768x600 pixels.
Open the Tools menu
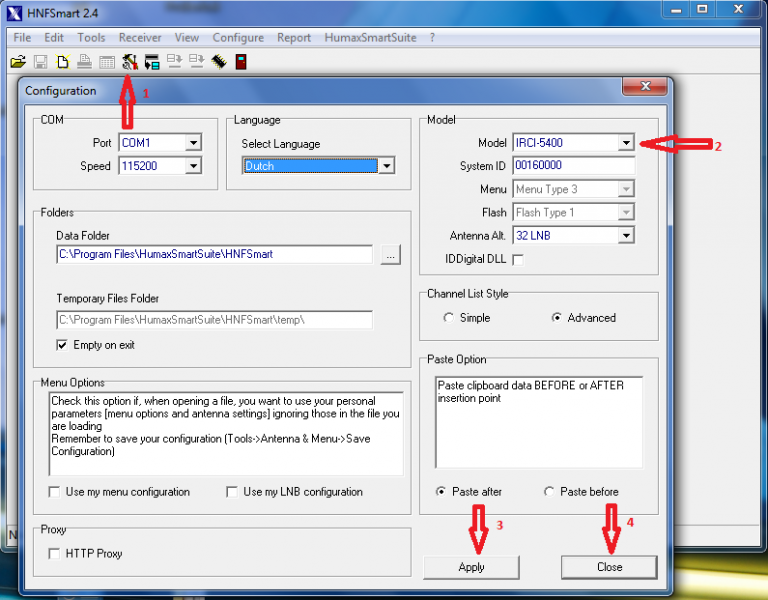[x=91, y=38]
